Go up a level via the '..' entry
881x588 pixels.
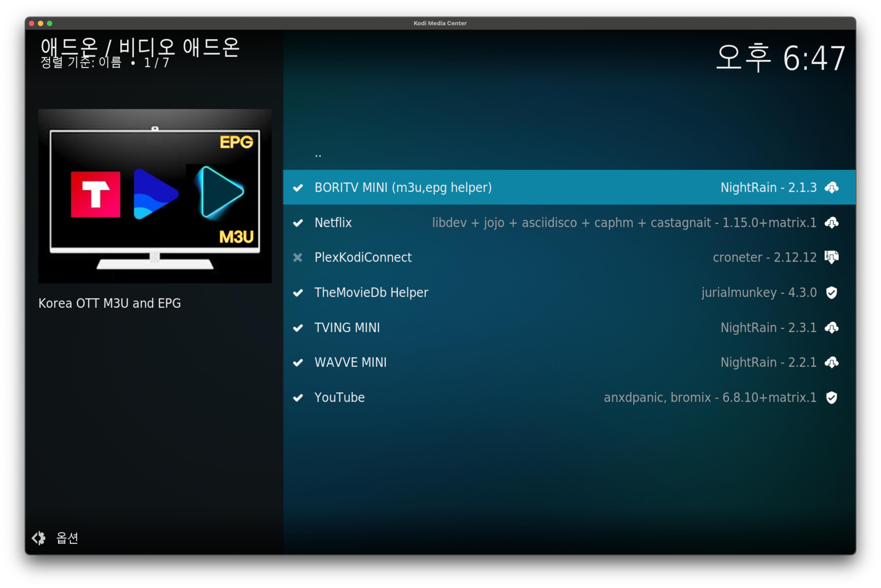click(318, 154)
